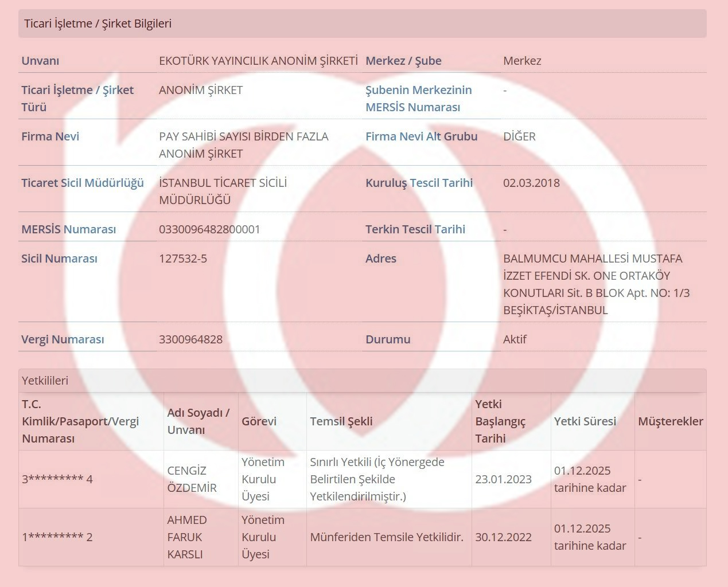Click the 'Vergi Numarası' label
Image resolution: width=728 pixels, height=587 pixels.
pos(63,339)
